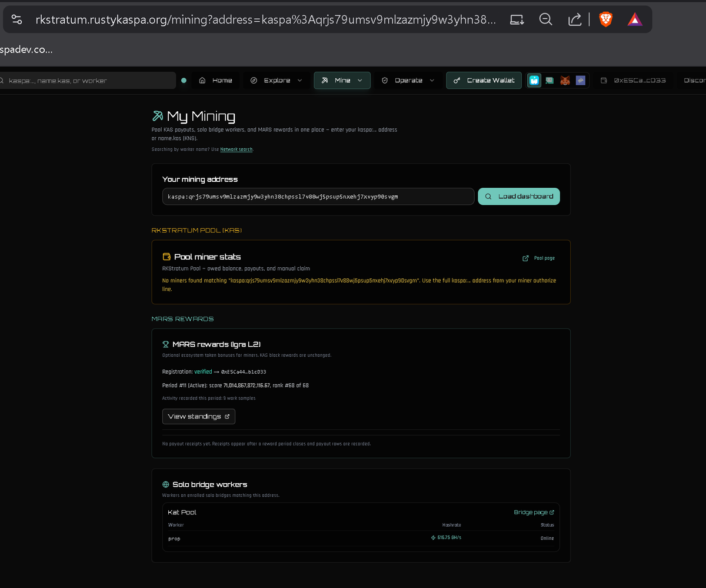Click the share page icon
This screenshot has width=706, height=588.
click(x=574, y=19)
